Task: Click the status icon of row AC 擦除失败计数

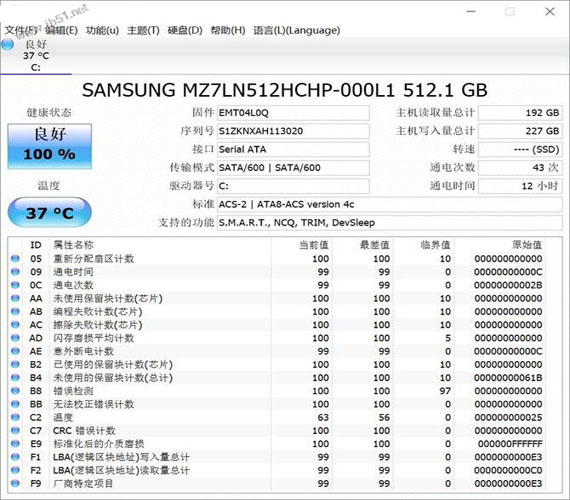Action: (x=15, y=325)
